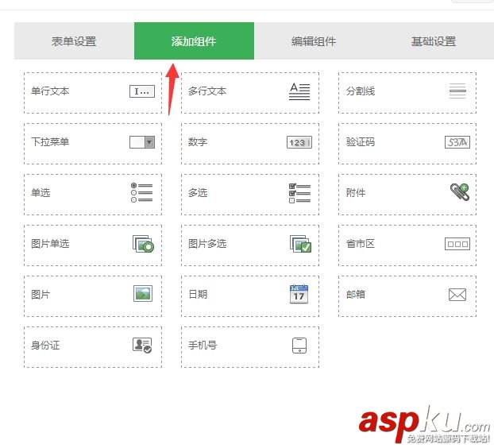This screenshot has width=494, height=448.
Task: Add a 多行文本 component
Action: point(250,93)
